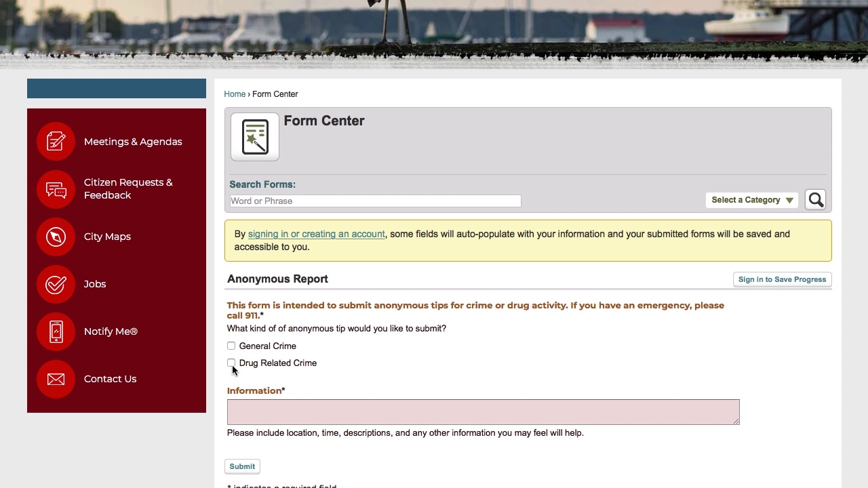Click the Meetings & Agendas pencil icon
868x488 pixels.
coord(56,141)
